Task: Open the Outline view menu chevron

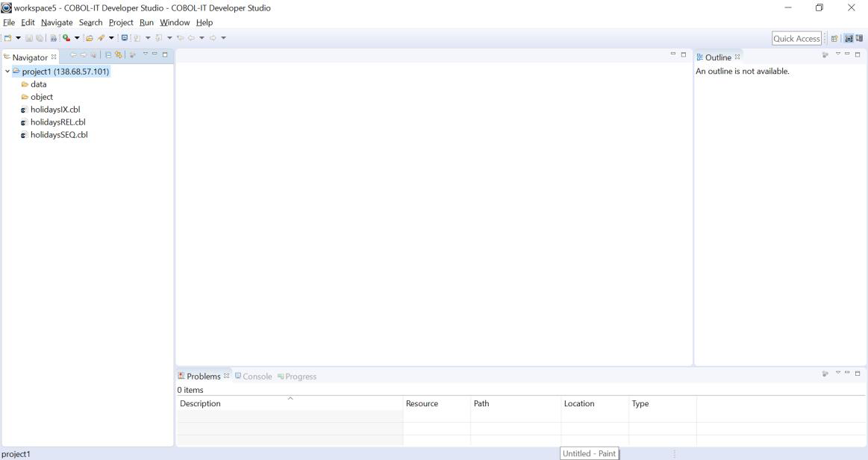Action: click(838, 54)
